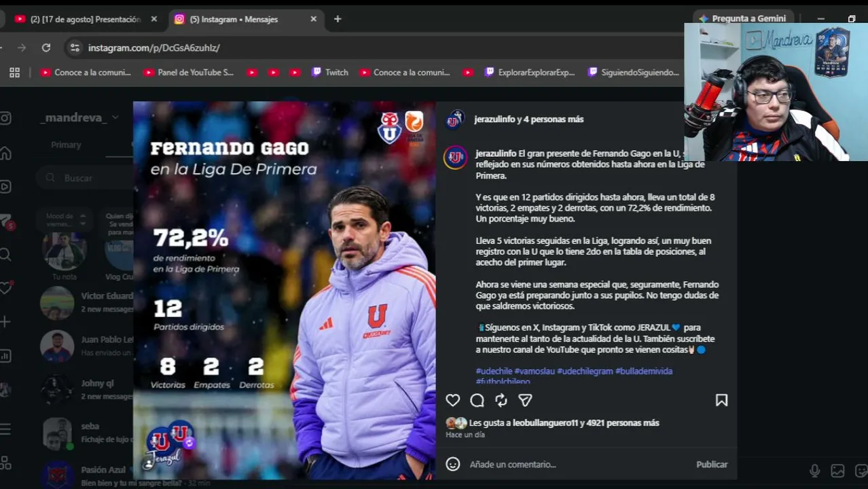This screenshot has width=868, height=489.
Task: Open Instagram home from sidebar
Action: [x=5, y=153]
